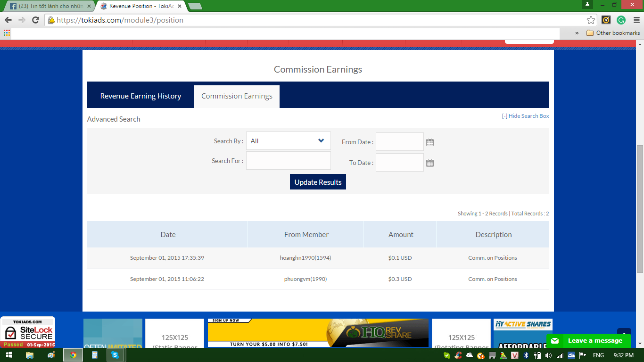The height and width of the screenshot is (362, 644).
Task: Select member phuongvm(1990) cell
Action: coord(305,279)
